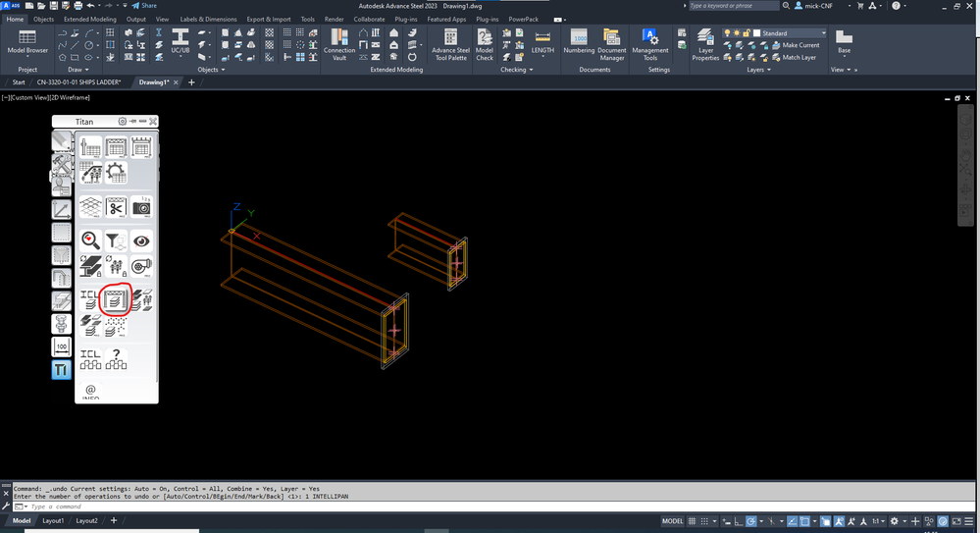Open the PowerPack ribbon tab
This screenshot has height=533, width=980.
pos(523,20)
